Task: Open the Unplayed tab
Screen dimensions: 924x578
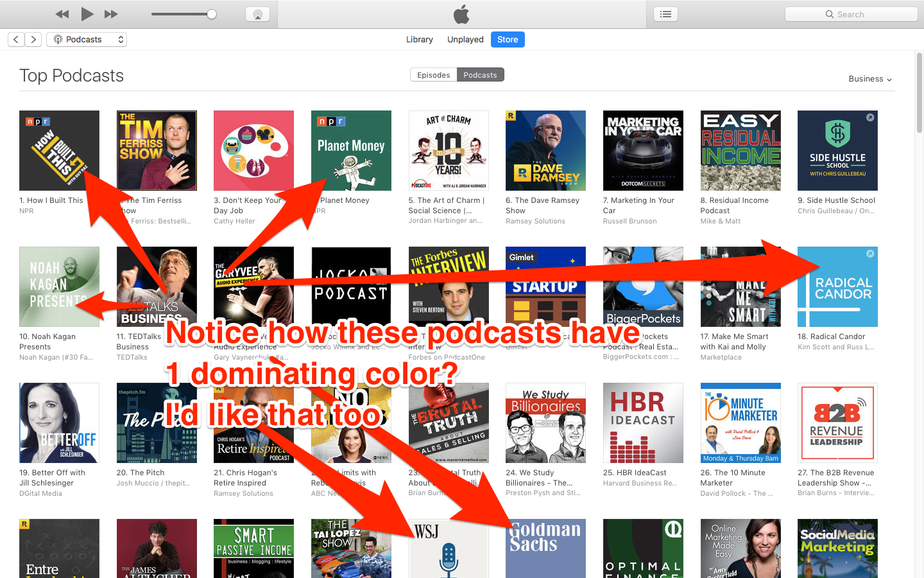Action: point(465,40)
